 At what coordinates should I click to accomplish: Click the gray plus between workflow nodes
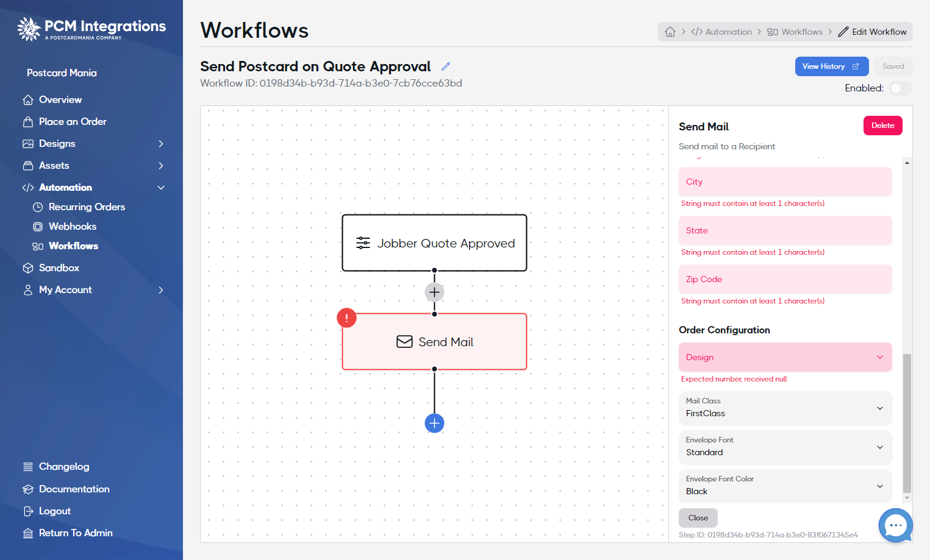point(434,292)
